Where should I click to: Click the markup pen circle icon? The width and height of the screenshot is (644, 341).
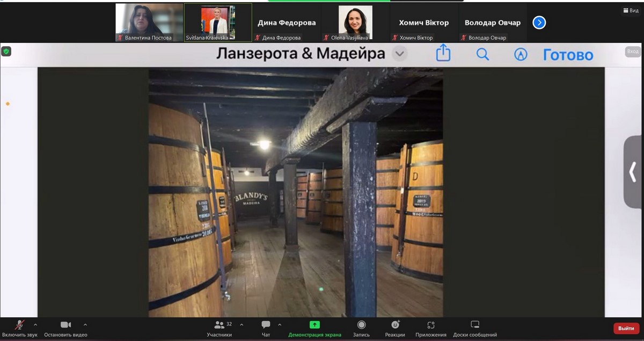pyautogui.click(x=521, y=54)
